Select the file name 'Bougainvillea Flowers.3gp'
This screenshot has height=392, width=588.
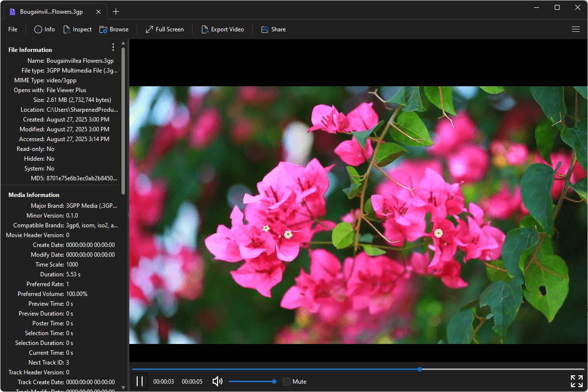[80, 61]
